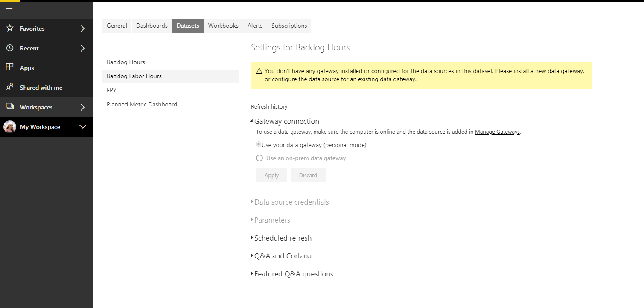Expand the Recent flyout chevron

click(x=83, y=48)
